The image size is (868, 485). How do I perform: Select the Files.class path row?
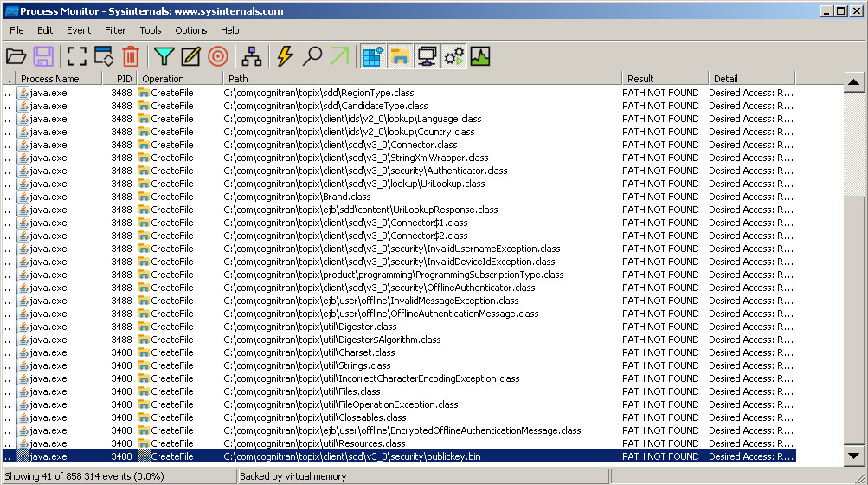[399, 391]
